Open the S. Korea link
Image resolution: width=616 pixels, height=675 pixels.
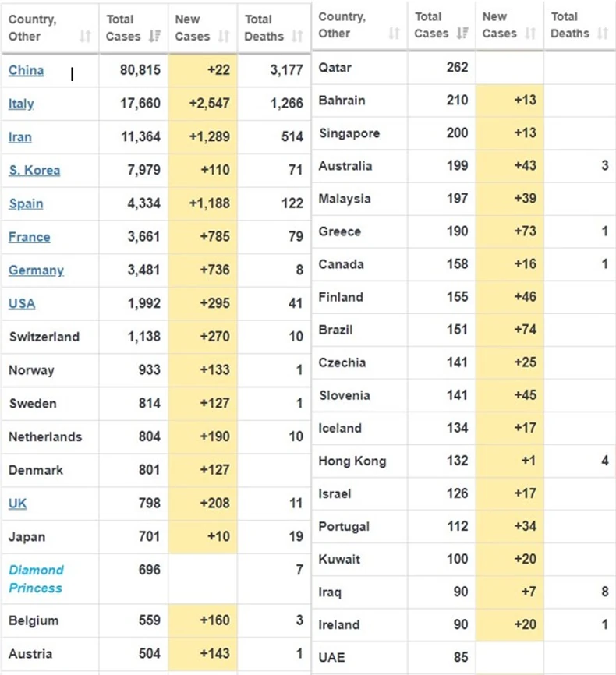34,171
